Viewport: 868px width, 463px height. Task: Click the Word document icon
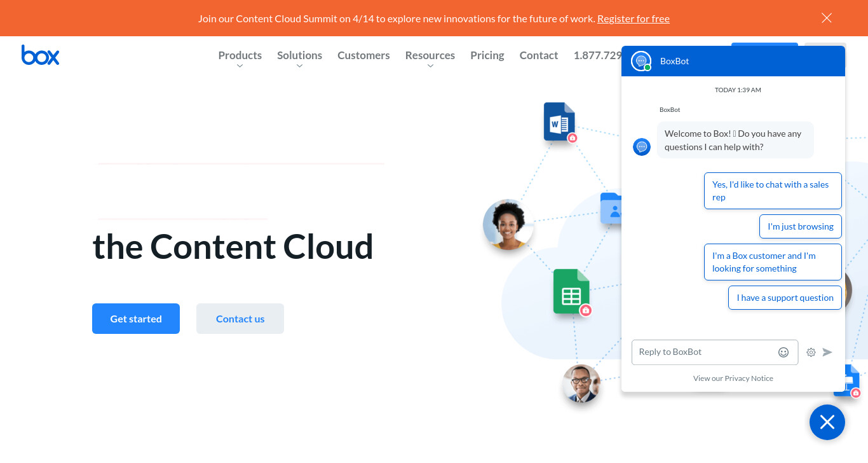point(559,121)
